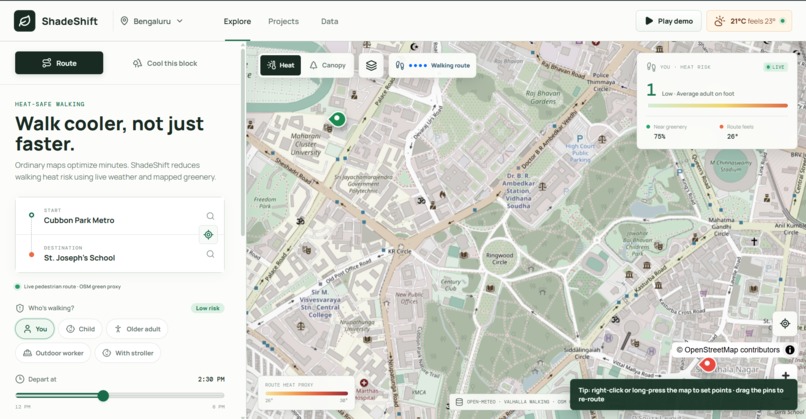Click the footprints icon in heat risk card

651,67
